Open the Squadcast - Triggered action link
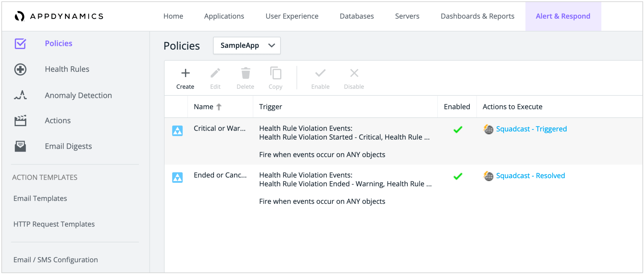 coord(531,129)
